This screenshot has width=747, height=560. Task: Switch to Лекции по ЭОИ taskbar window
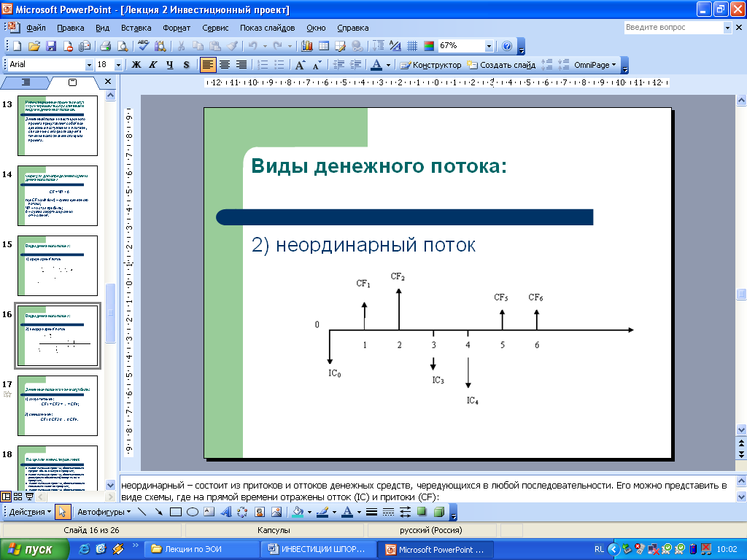(x=201, y=549)
